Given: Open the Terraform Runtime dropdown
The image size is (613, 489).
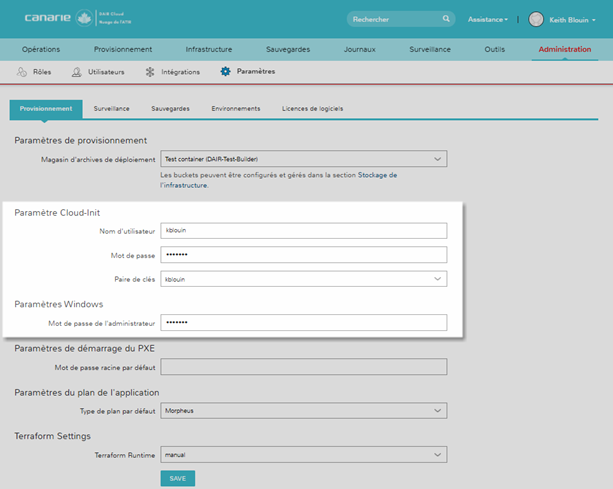Looking at the screenshot, I should [x=438, y=455].
